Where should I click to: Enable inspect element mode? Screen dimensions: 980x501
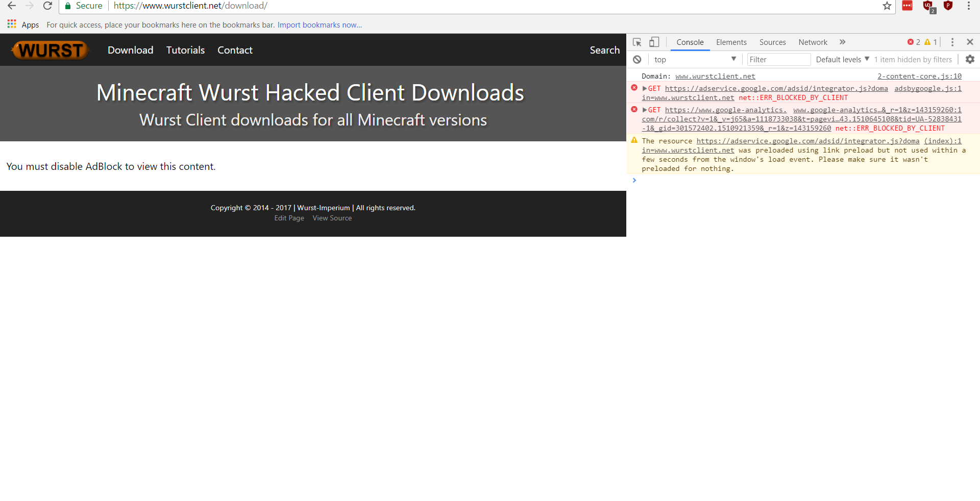click(636, 42)
